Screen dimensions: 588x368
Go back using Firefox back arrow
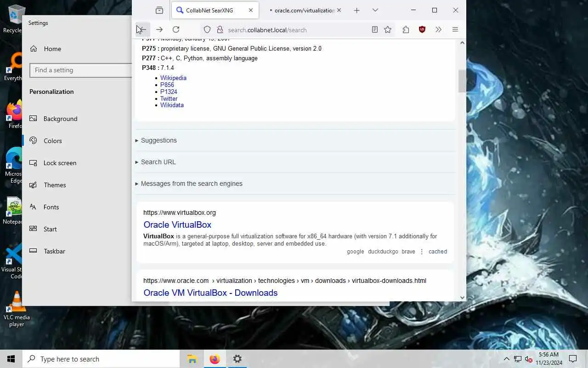pos(142,29)
